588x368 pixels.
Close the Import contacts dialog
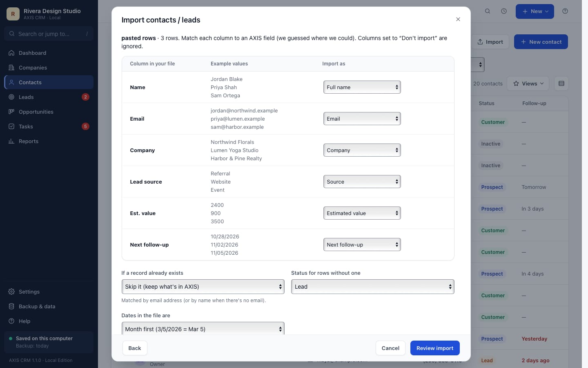458,19
